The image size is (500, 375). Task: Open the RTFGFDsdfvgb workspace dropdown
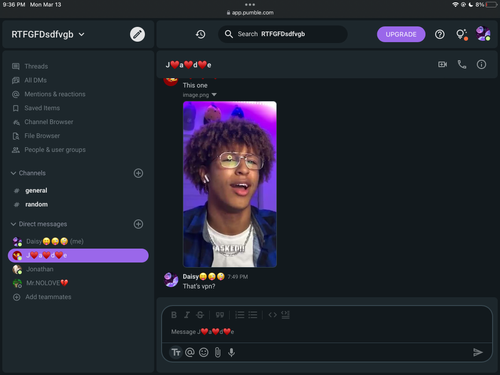click(48, 34)
